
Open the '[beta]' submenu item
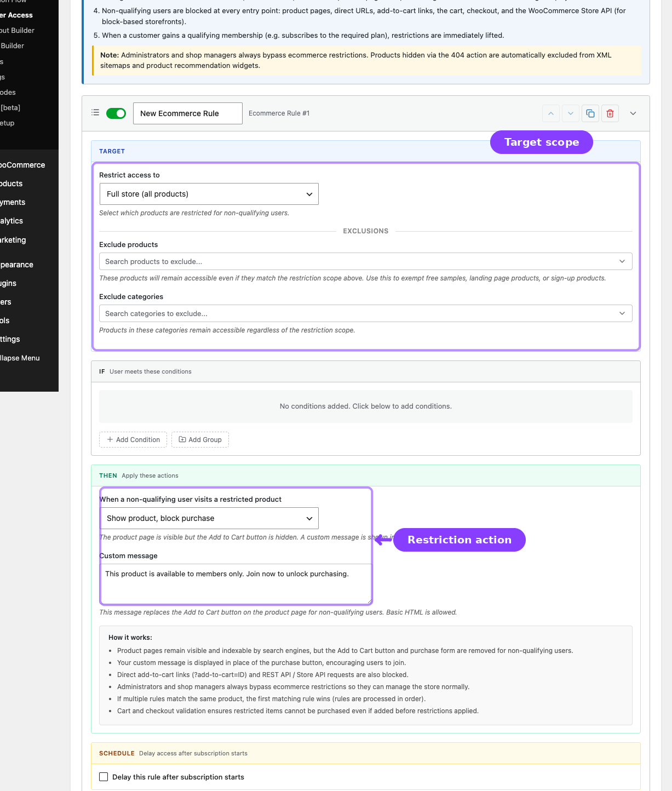(10, 107)
